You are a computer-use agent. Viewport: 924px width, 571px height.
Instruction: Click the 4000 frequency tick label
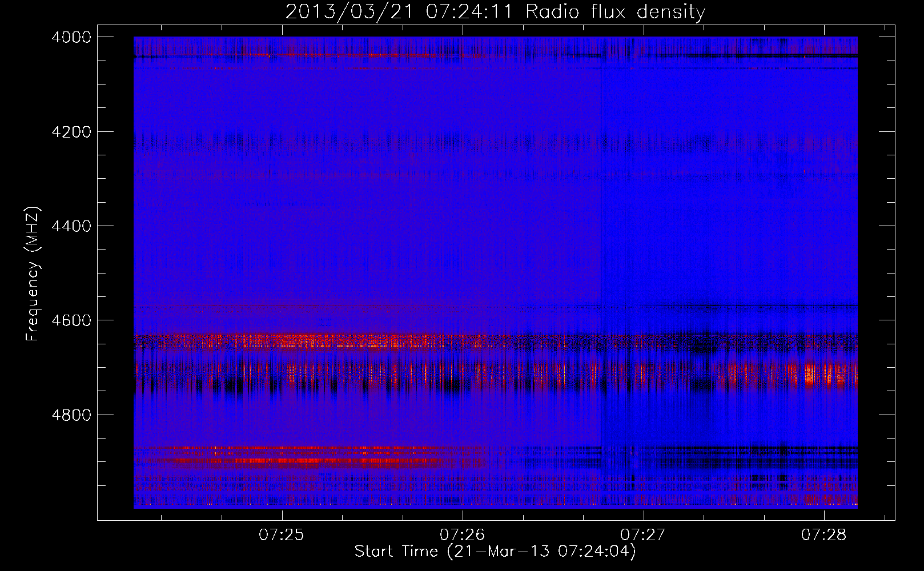coord(71,37)
